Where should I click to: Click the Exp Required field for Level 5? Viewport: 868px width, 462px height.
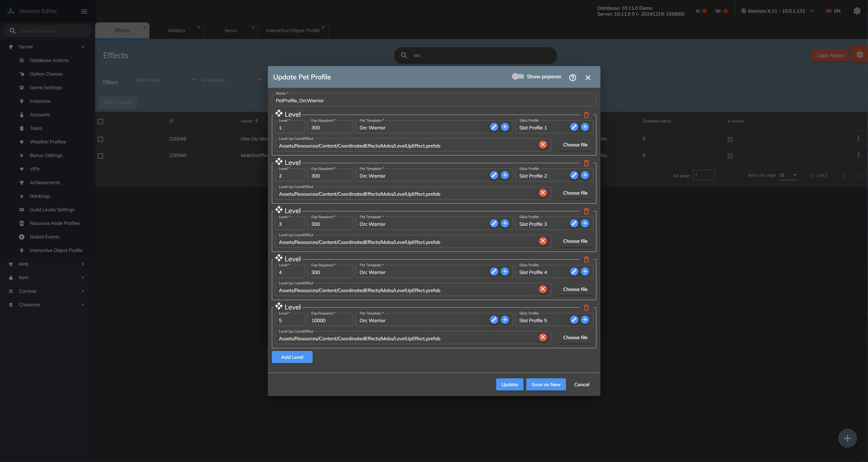(330, 320)
